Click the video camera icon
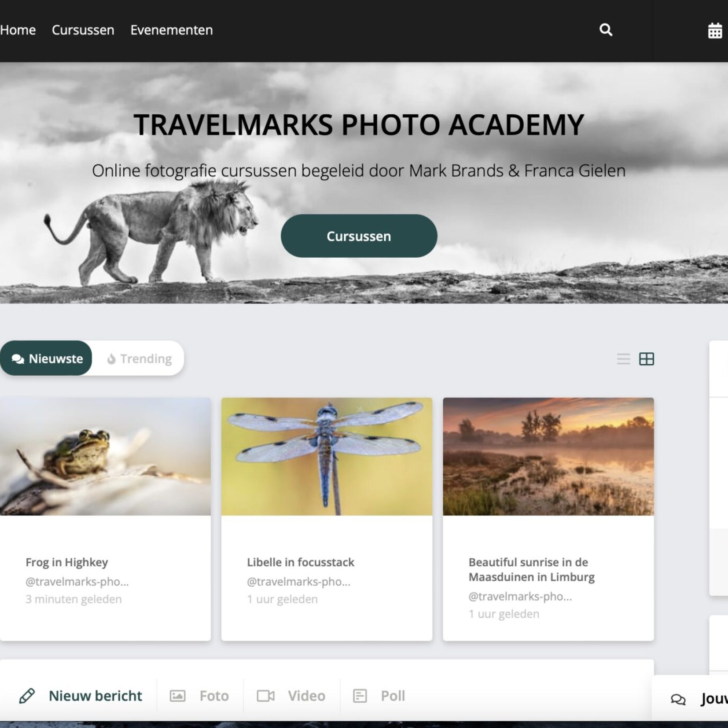This screenshot has height=728, width=728. (x=266, y=696)
